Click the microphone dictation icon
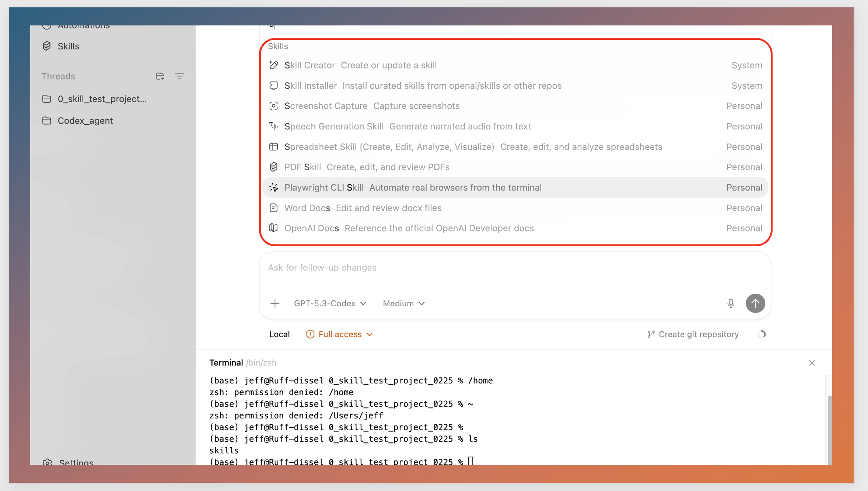Image resolution: width=868 pixels, height=491 pixels. tap(731, 303)
